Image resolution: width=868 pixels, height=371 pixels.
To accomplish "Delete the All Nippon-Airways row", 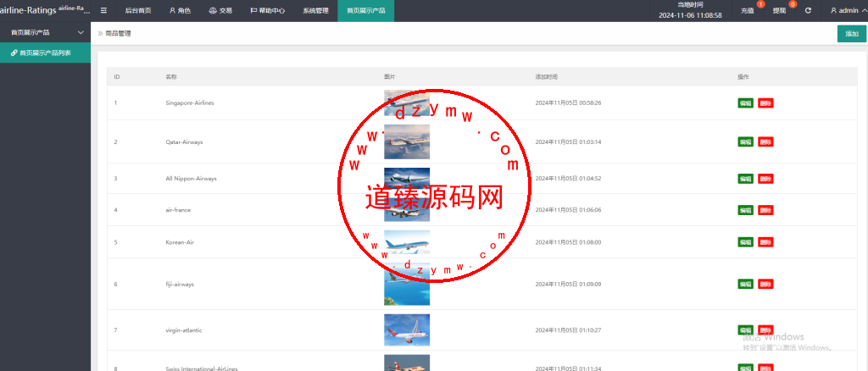I will click(x=765, y=179).
